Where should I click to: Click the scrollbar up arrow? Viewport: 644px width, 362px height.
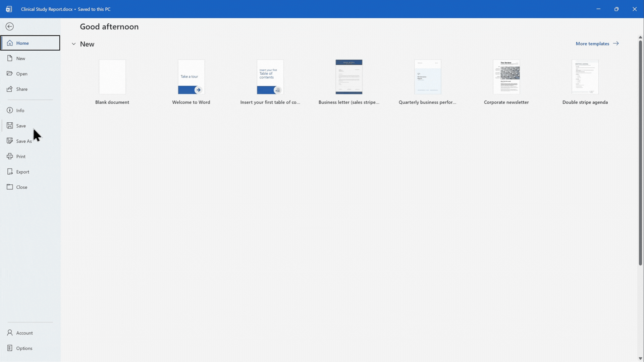point(640,37)
